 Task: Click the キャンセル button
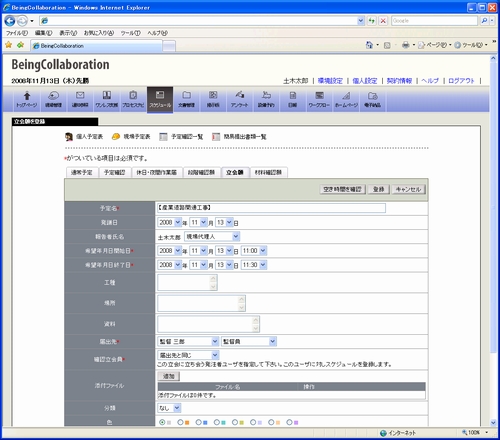point(408,189)
